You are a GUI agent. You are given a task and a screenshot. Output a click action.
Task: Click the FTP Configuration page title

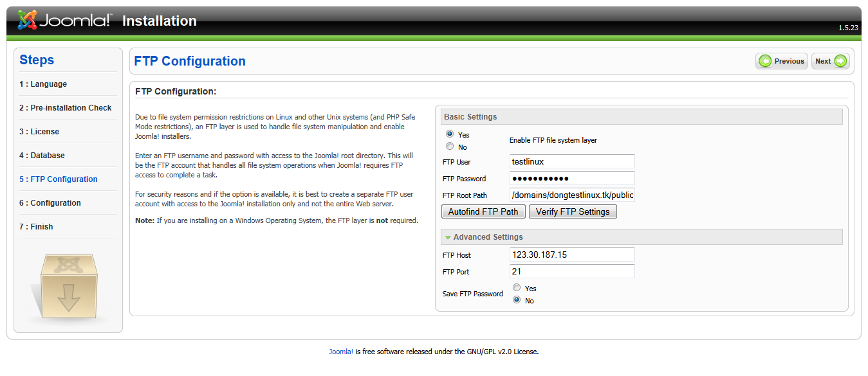tap(190, 61)
